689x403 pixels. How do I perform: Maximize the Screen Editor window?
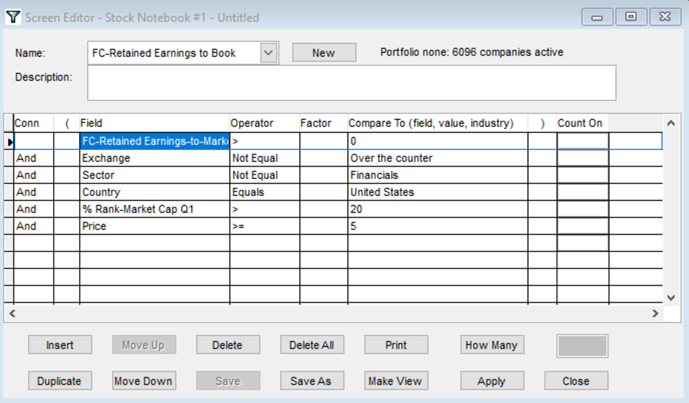631,17
